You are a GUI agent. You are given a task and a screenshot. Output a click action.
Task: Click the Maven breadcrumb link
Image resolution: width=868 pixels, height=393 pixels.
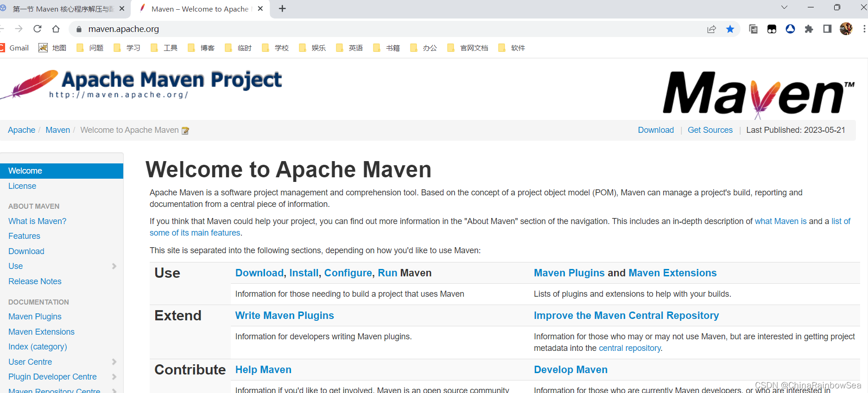[x=58, y=130]
